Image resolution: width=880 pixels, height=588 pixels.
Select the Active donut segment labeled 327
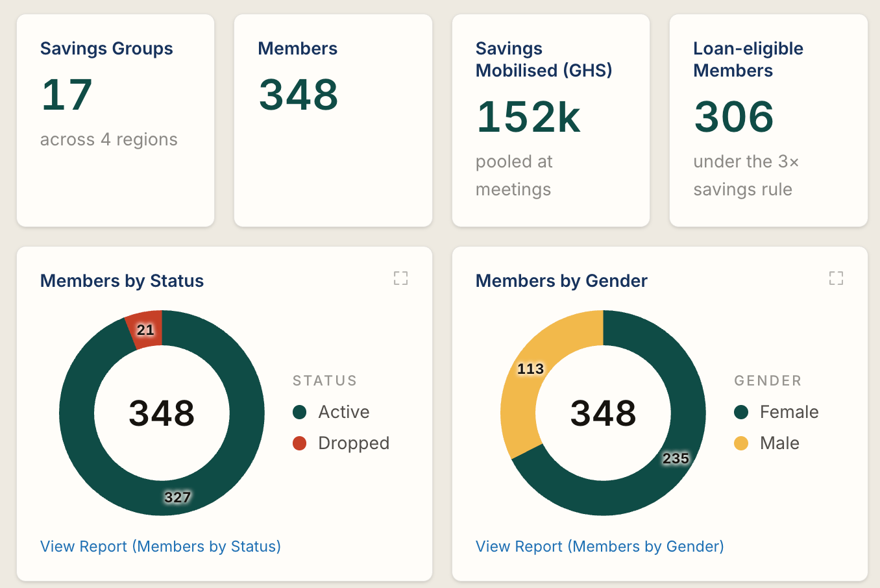tap(177, 497)
